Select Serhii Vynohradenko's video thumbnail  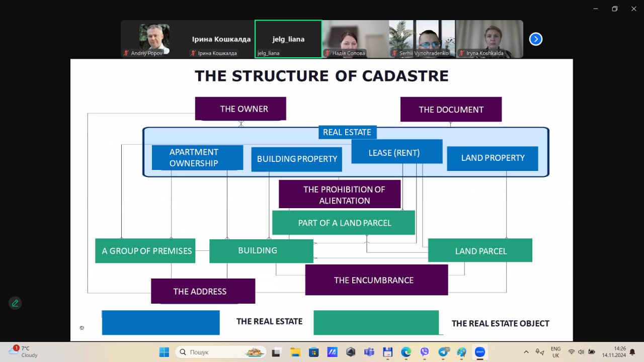[x=422, y=39]
